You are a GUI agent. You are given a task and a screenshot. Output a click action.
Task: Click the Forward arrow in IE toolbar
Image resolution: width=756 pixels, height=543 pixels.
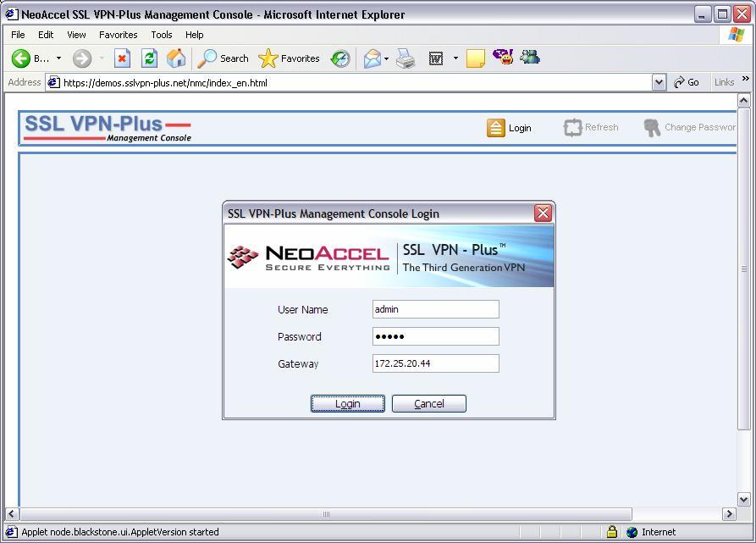click(x=82, y=58)
